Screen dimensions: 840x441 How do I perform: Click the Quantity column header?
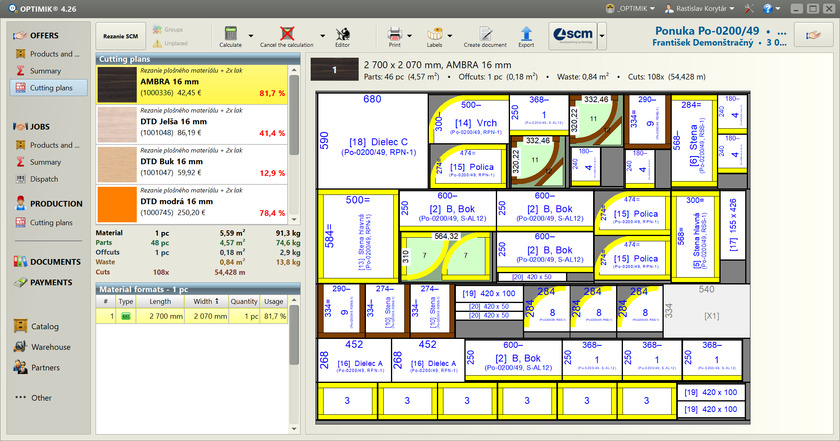click(x=244, y=302)
